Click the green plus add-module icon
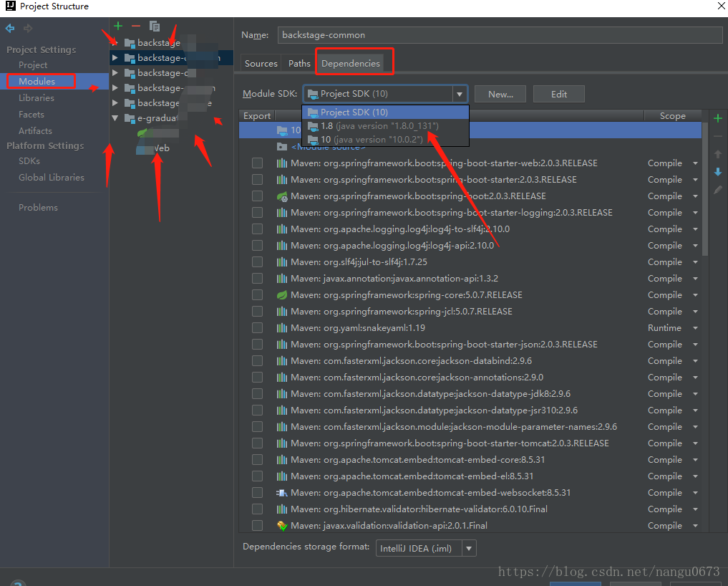This screenshot has height=586, width=728. (118, 27)
